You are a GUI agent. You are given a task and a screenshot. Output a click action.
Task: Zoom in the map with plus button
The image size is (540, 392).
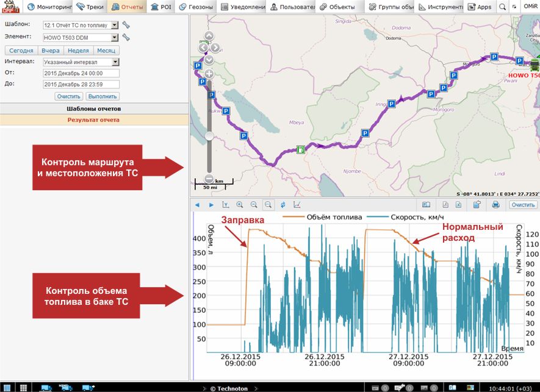point(209,74)
